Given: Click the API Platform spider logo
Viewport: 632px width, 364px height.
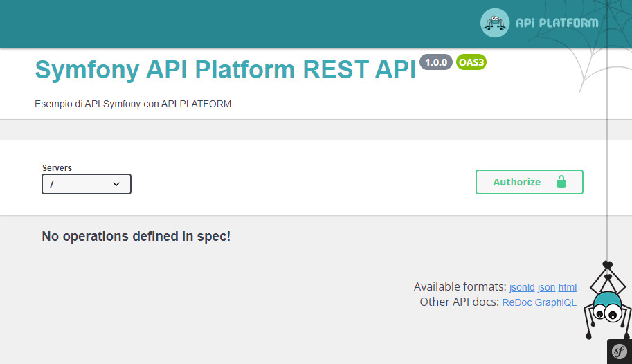Looking at the screenshot, I should coord(495,23).
